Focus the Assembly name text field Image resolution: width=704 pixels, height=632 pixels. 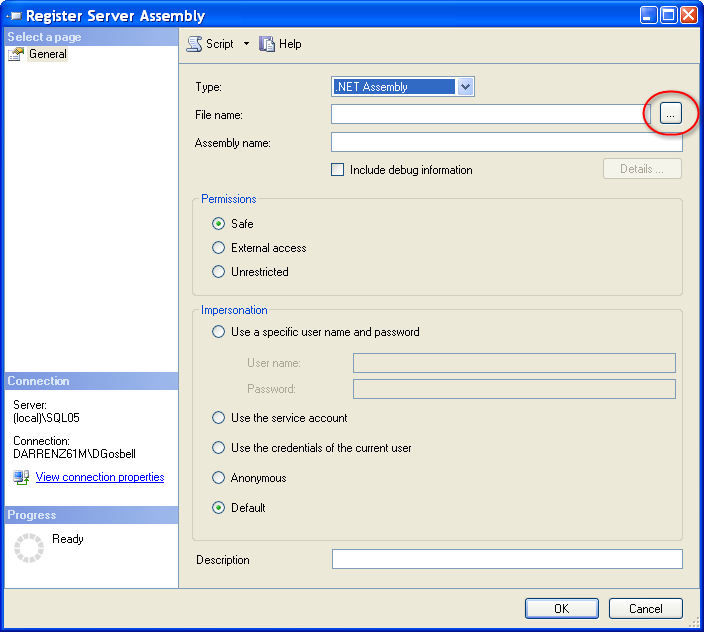click(506, 143)
